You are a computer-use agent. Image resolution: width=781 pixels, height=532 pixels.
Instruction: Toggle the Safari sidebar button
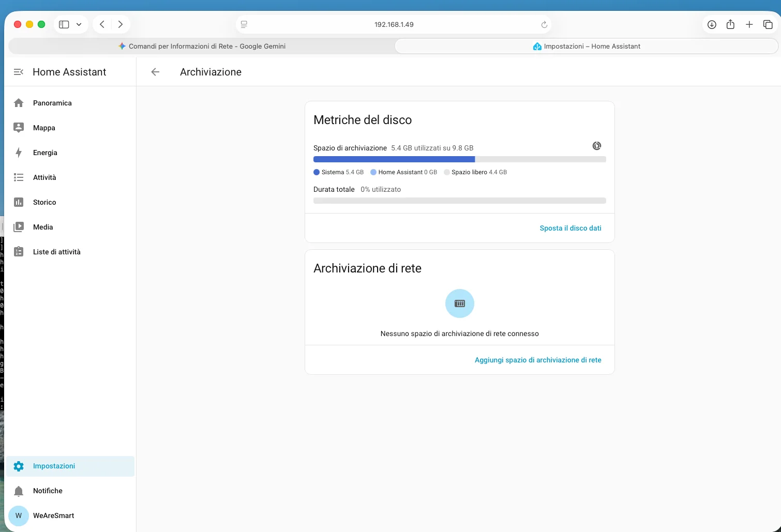(x=64, y=24)
